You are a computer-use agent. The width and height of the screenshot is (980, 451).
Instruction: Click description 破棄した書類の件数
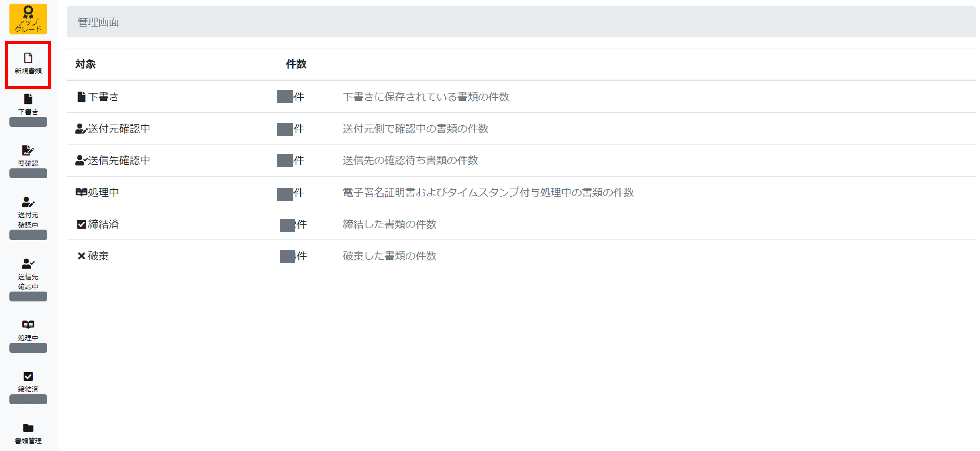(390, 256)
